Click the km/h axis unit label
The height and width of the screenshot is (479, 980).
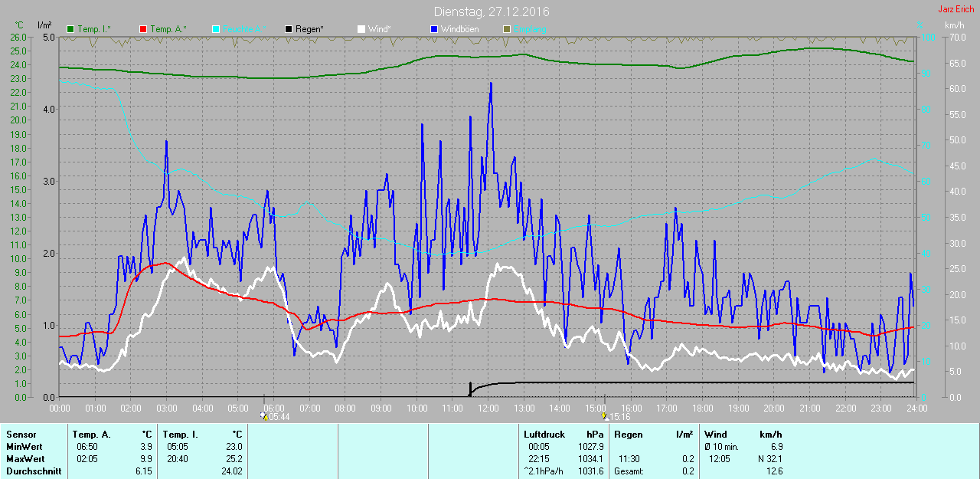[954, 25]
